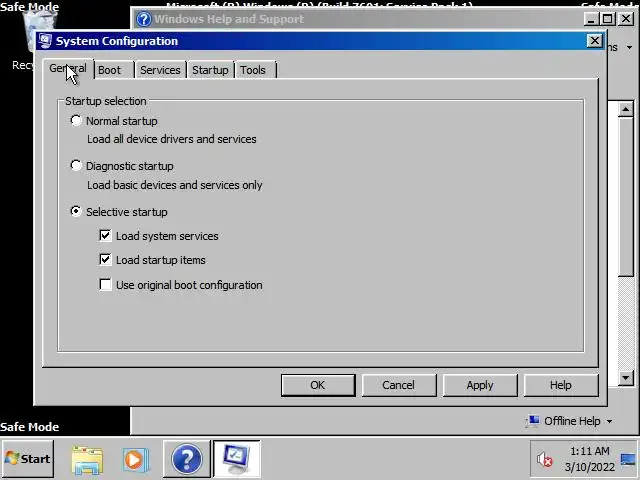Minimize the Windows Help and Support window
This screenshot has width=640, height=480.
[x=592, y=19]
